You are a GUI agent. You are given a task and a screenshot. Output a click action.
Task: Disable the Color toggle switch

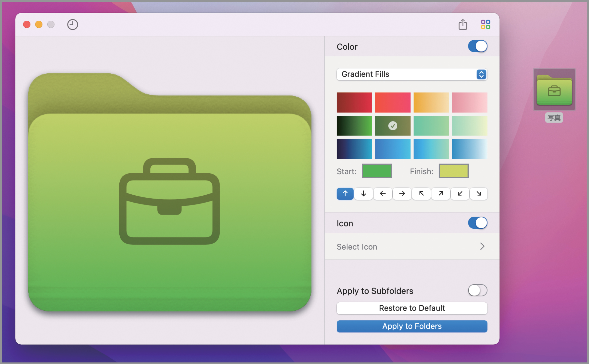coord(478,46)
